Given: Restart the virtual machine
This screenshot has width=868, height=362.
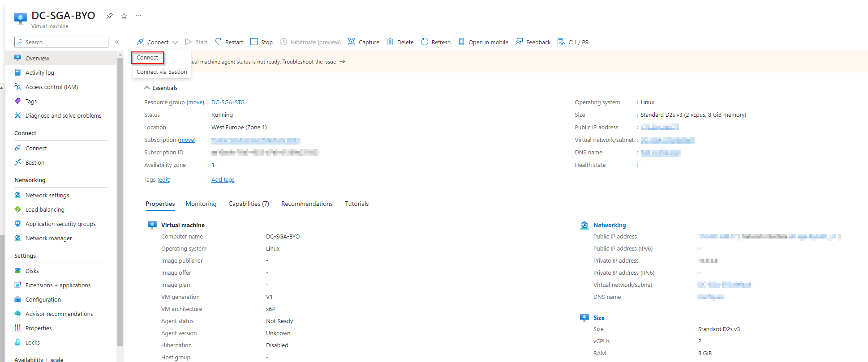Looking at the screenshot, I should click(x=229, y=42).
